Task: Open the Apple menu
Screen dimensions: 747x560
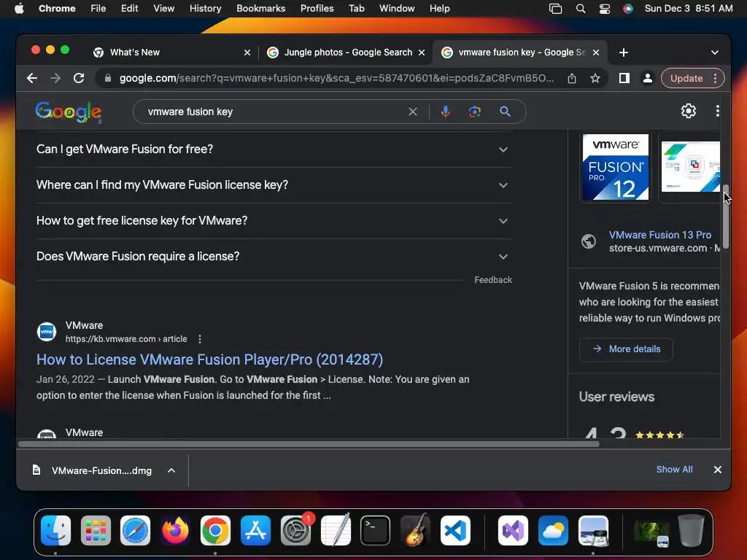Action: pyautogui.click(x=19, y=9)
